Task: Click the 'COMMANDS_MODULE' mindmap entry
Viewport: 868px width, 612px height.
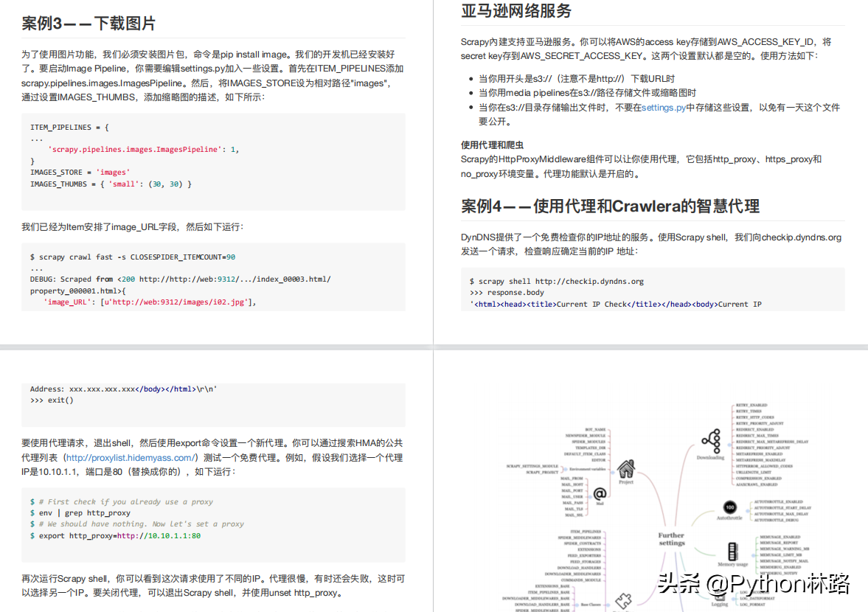Action: pos(580,580)
